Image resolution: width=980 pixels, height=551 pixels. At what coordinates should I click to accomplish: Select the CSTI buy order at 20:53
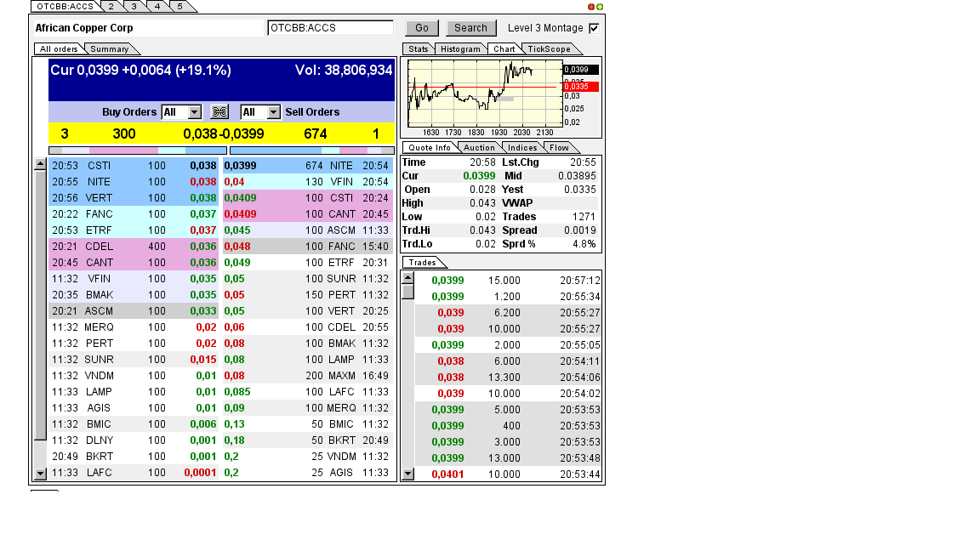(134, 166)
